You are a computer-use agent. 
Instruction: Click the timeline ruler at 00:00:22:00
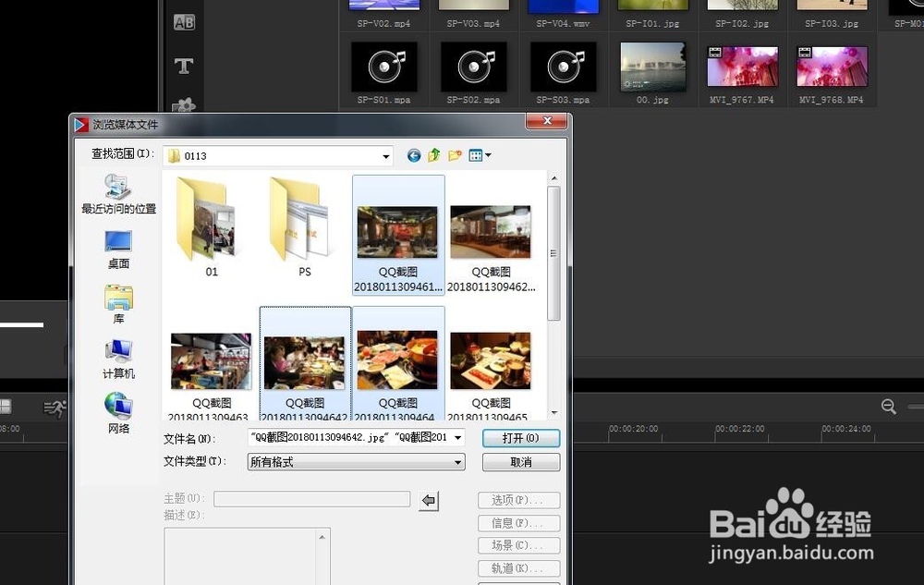(x=740, y=429)
